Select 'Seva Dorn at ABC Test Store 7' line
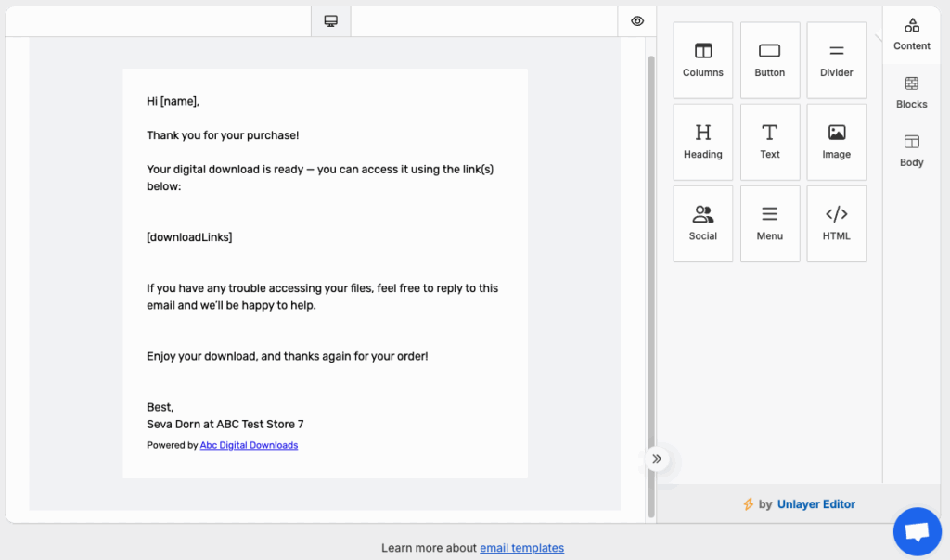950x560 pixels. coord(225,425)
